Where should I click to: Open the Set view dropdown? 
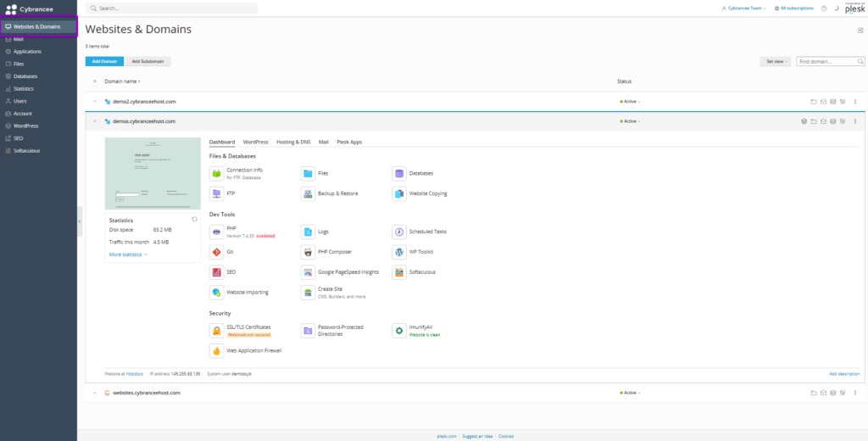point(775,62)
